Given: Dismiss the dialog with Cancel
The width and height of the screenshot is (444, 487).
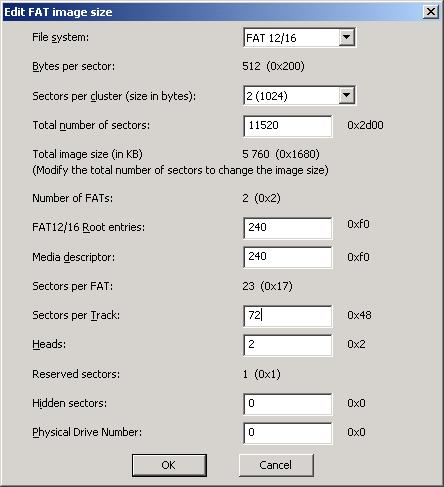Looking at the screenshot, I should [276, 465].
